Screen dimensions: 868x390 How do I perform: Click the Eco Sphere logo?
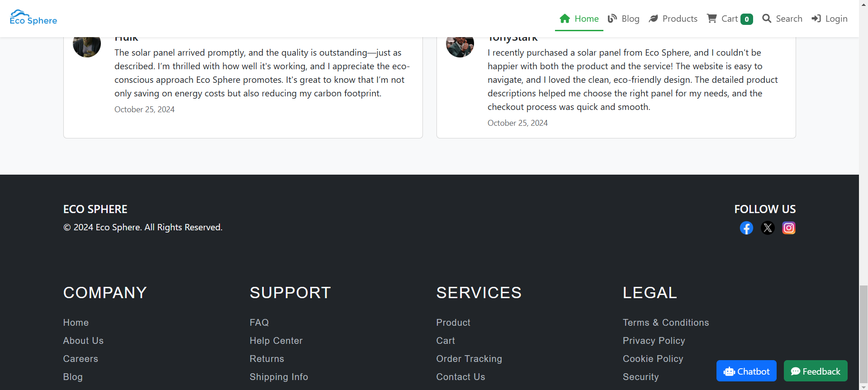tap(33, 18)
